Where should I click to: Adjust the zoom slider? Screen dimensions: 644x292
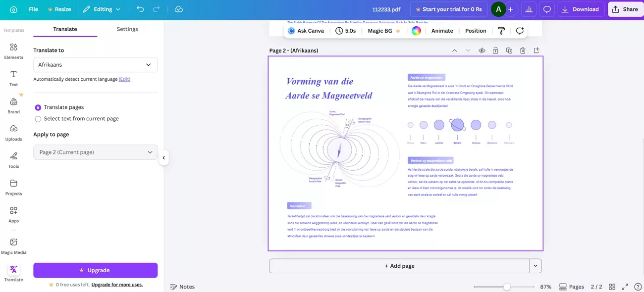pos(506,286)
